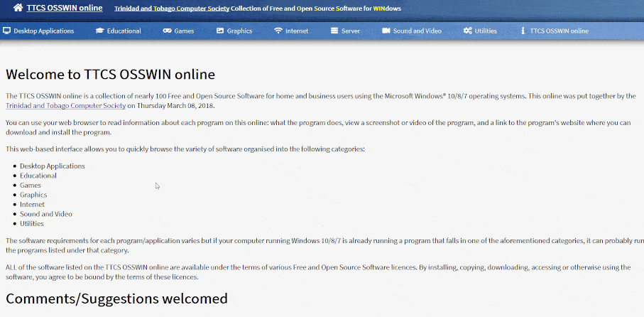644x317 pixels.
Task: Click the Thursday March 08, 2018 date text
Action: point(175,106)
